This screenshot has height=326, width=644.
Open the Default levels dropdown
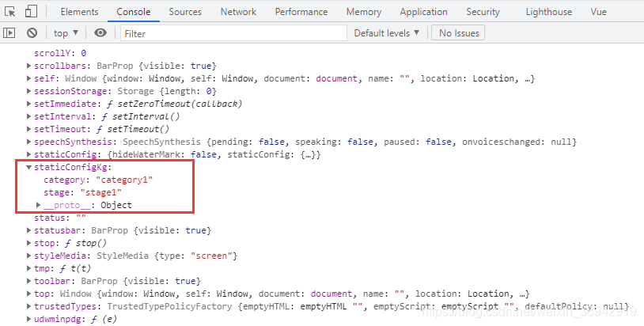(386, 33)
